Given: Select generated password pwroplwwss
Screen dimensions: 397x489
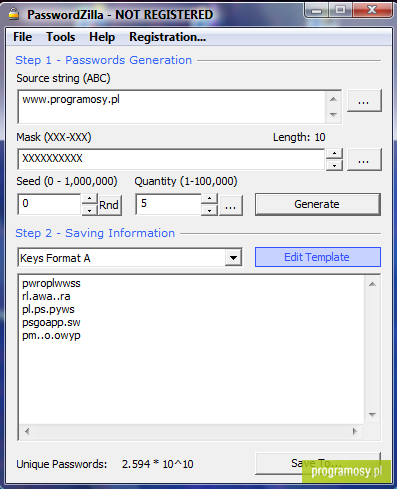Looking at the screenshot, I should pyautogui.click(x=51, y=283).
